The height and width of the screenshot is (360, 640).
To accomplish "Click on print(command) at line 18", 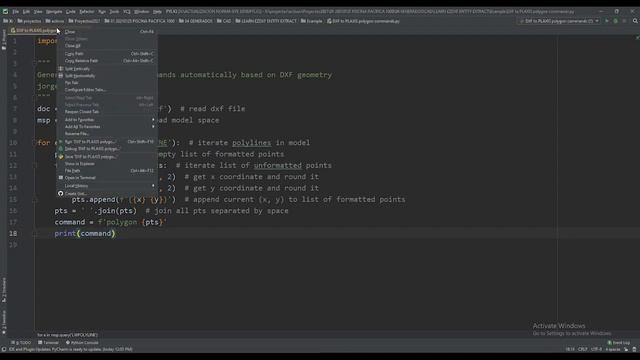I will pyautogui.click(x=85, y=233).
